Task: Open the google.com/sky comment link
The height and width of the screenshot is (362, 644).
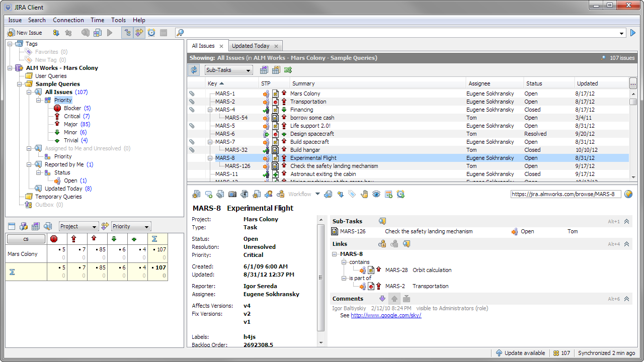Action: [x=386, y=315]
